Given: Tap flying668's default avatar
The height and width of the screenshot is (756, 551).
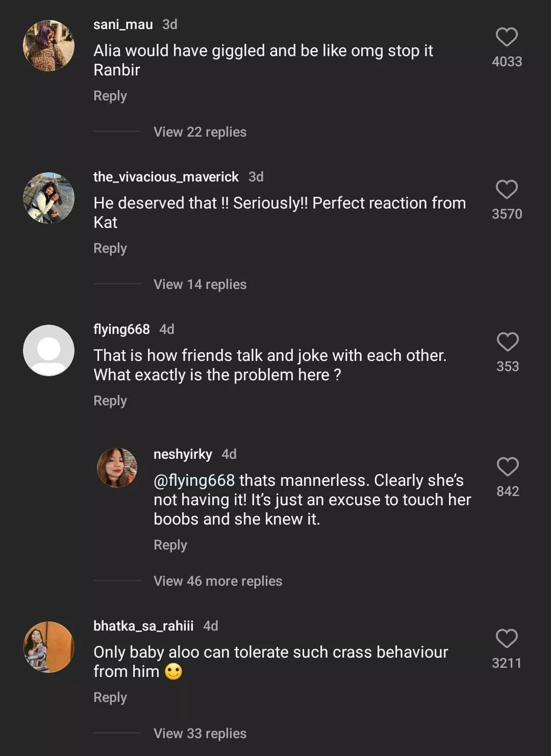Looking at the screenshot, I should [49, 350].
